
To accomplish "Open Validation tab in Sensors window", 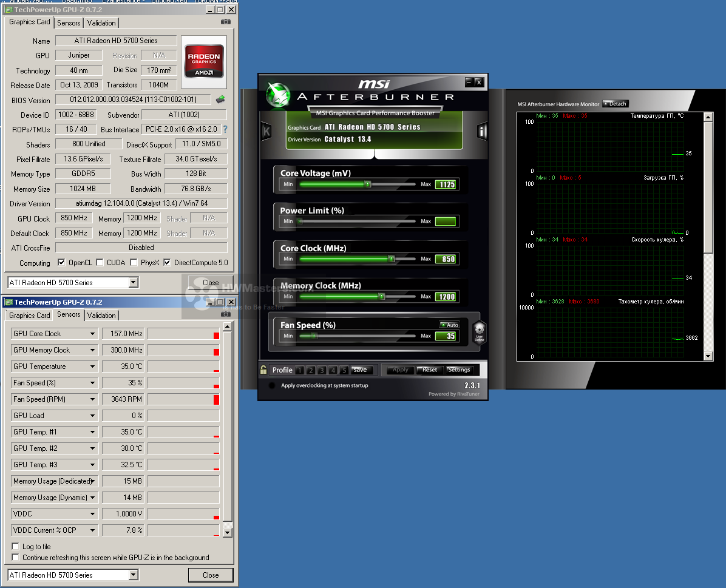I will [x=101, y=316].
